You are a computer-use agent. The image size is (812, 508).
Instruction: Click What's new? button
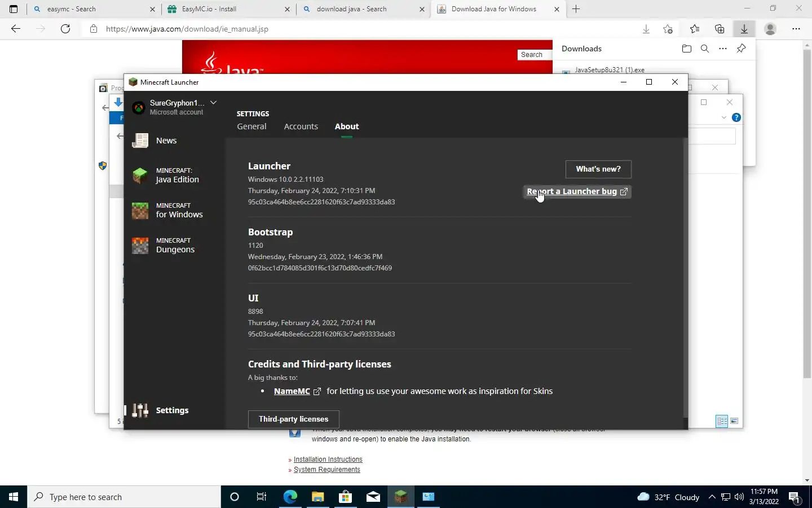coord(598,169)
